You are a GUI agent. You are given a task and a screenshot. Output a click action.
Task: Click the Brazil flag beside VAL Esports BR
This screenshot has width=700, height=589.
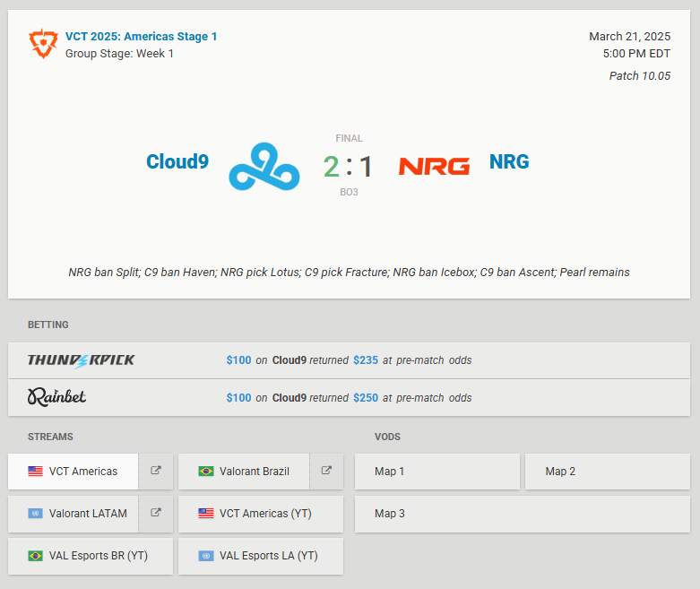[35, 556]
